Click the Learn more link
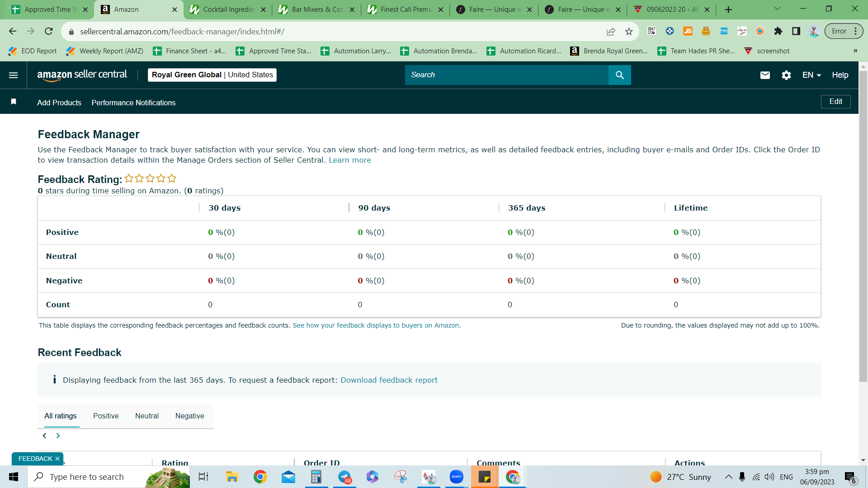This screenshot has width=868, height=488. (349, 160)
